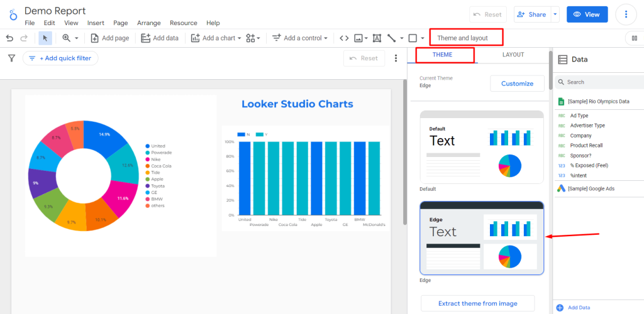Image resolution: width=644 pixels, height=314 pixels.
Task: Undo the last action
Action: pyautogui.click(x=9, y=38)
